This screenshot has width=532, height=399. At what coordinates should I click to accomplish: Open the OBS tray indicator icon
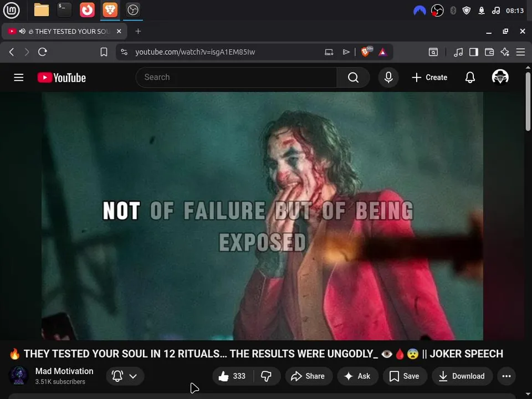click(437, 11)
